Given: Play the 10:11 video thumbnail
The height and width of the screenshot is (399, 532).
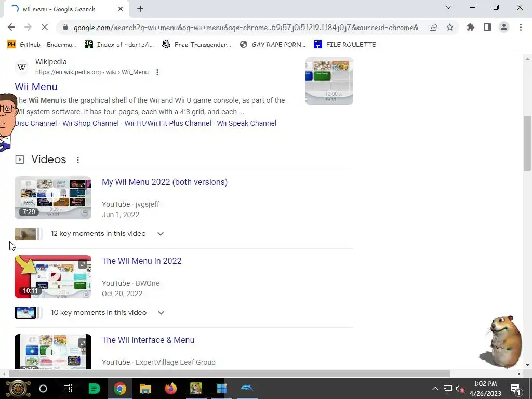Looking at the screenshot, I should 53,276.
